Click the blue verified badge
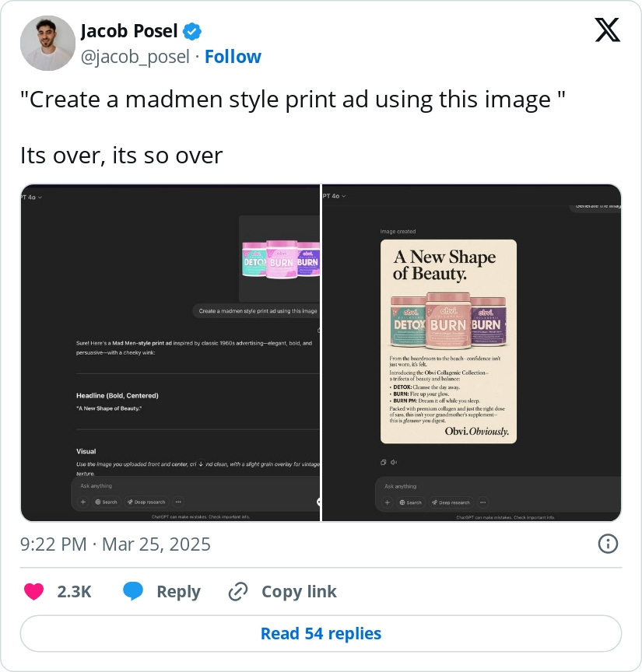The image size is (642, 672). coord(191,32)
